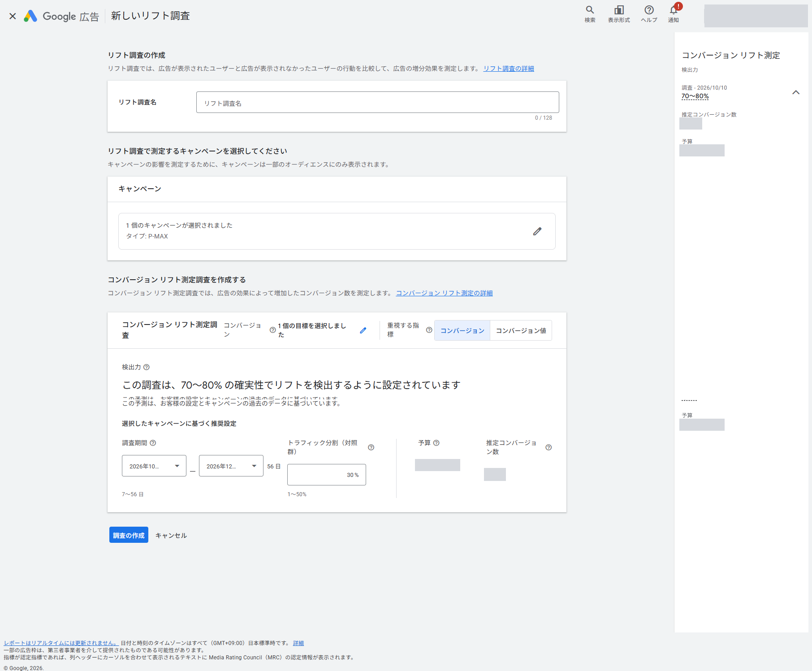Click the 1〜50% range hint
The image size is (812, 671).
point(297,494)
